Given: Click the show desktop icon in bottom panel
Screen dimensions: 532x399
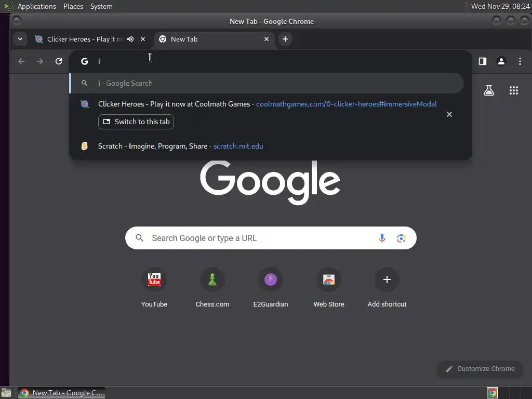Looking at the screenshot, I should 6,393.
